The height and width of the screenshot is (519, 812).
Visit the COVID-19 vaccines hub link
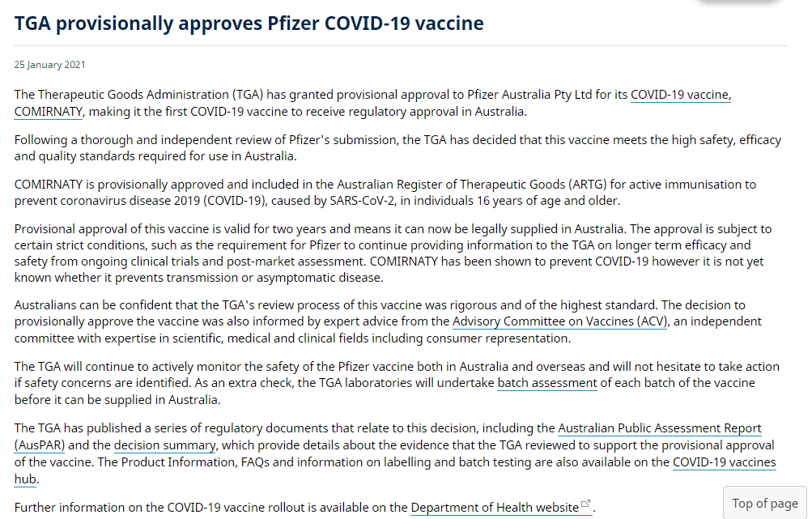coord(724,462)
